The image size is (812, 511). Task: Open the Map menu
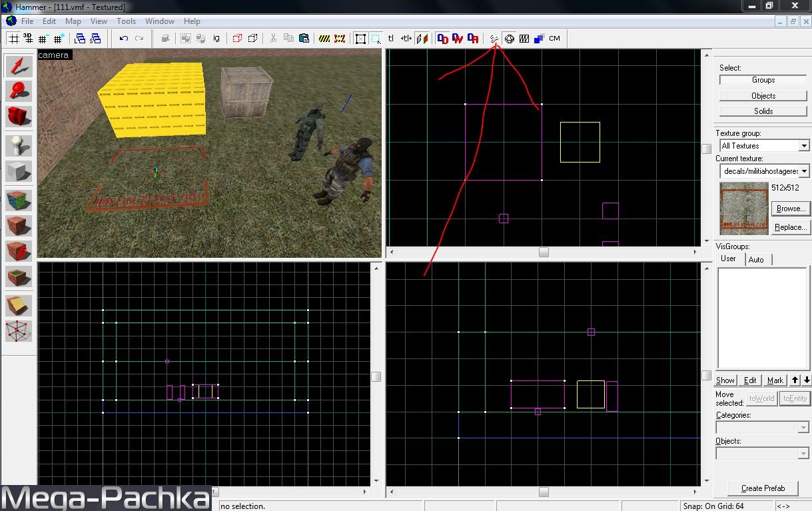click(73, 21)
